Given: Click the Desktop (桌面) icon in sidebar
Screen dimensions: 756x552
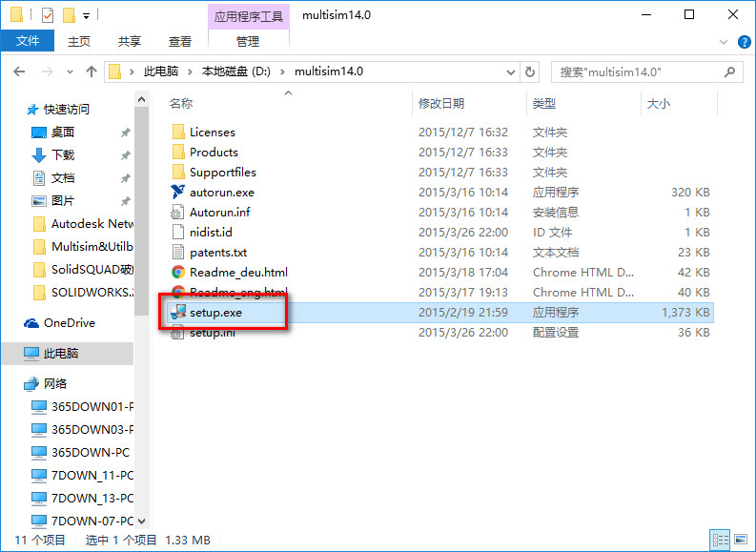Looking at the screenshot, I should [x=39, y=133].
